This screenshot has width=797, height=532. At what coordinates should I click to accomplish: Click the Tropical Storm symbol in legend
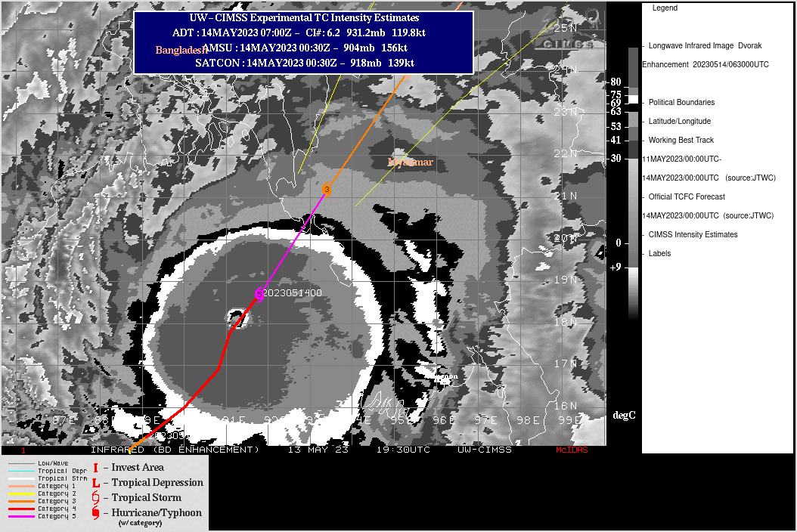point(95,498)
